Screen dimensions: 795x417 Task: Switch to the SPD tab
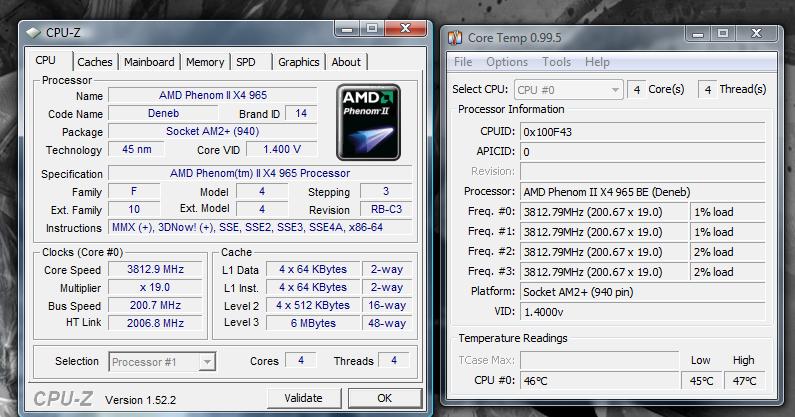(x=246, y=62)
